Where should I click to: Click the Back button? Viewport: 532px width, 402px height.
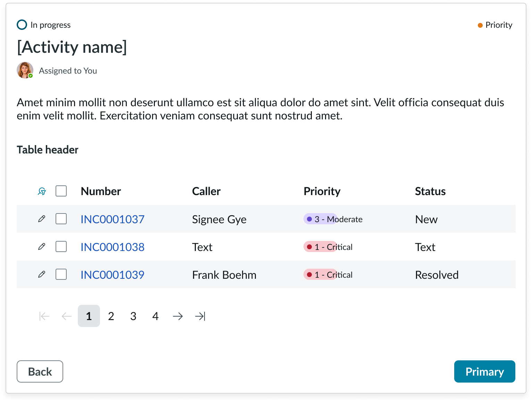[40, 371]
